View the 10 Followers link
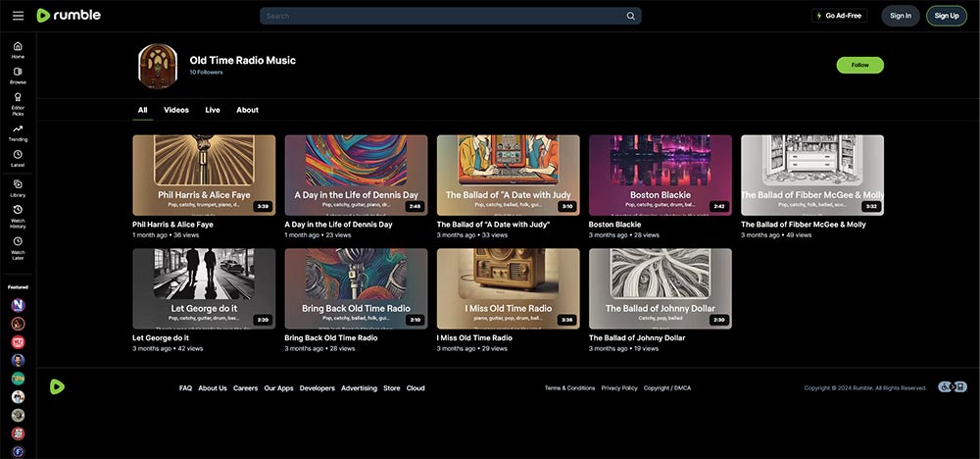Viewport: 980px width, 459px height. 206,73
